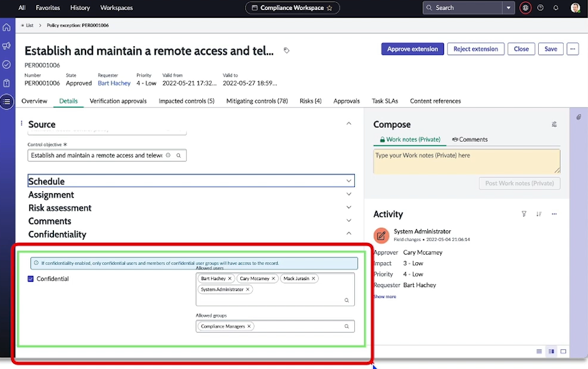Screen dimensions: 588x369
Task: Uncheck the Confidential checkbox
Action: 31,279
